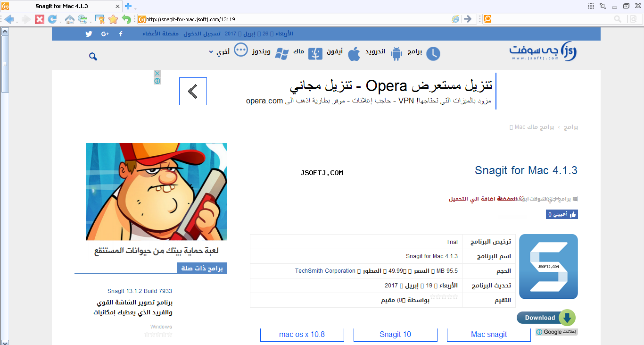This screenshot has height=345, width=644.
Task: Open the grid apps menu icon
Action: pos(591,6)
